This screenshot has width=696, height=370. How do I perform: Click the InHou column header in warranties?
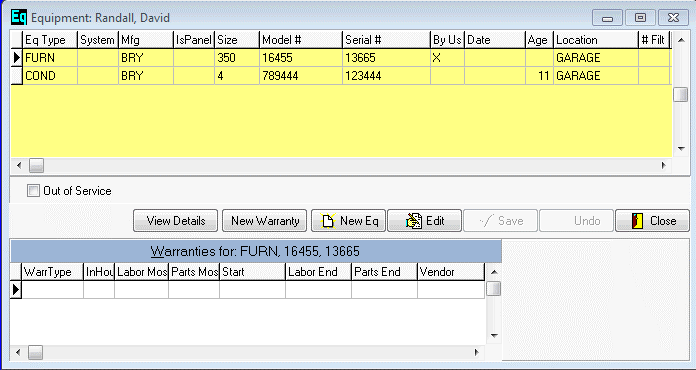coord(99,272)
